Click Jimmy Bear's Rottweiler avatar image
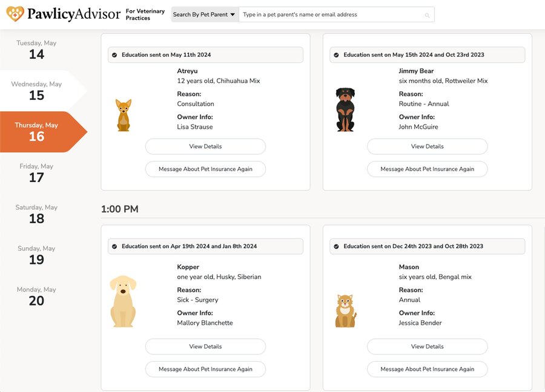 coord(345,109)
